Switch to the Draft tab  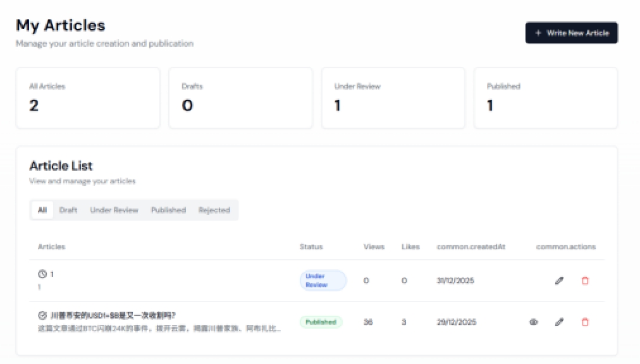(x=68, y=210)
